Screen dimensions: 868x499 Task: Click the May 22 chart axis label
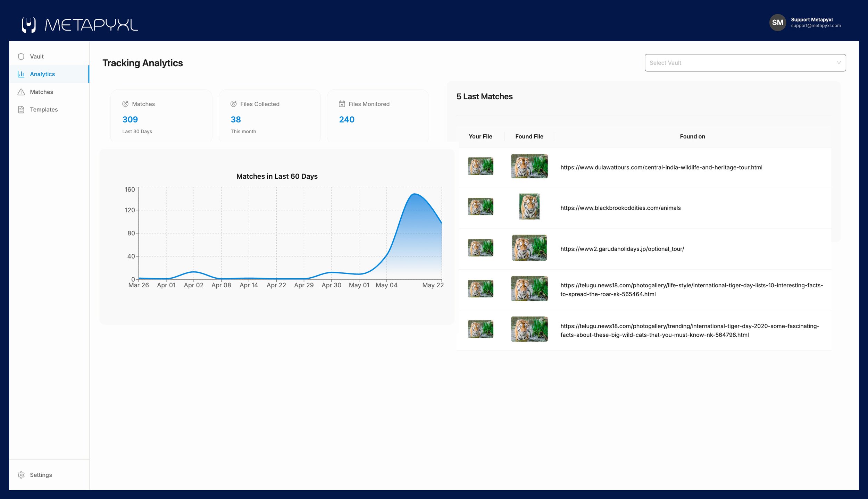click(x=433, y=285)
